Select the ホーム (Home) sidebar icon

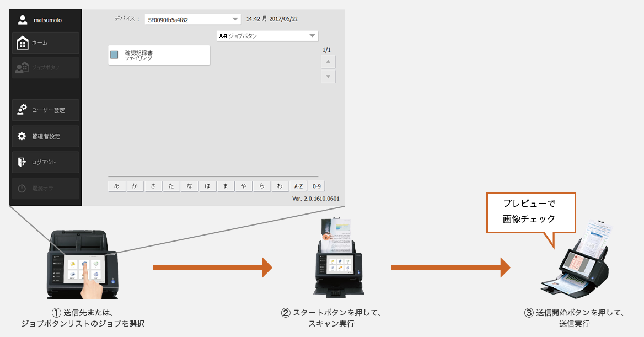point(22,42)
